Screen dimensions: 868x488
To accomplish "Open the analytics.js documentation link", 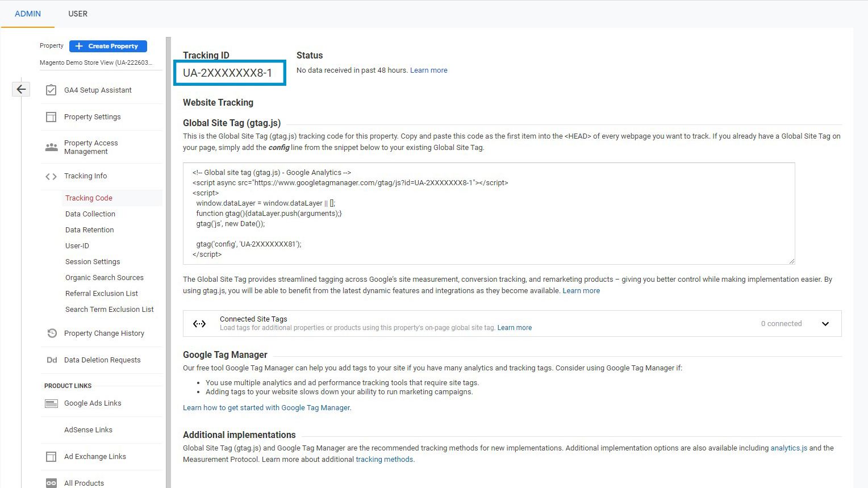I will (x=788, y=448).
